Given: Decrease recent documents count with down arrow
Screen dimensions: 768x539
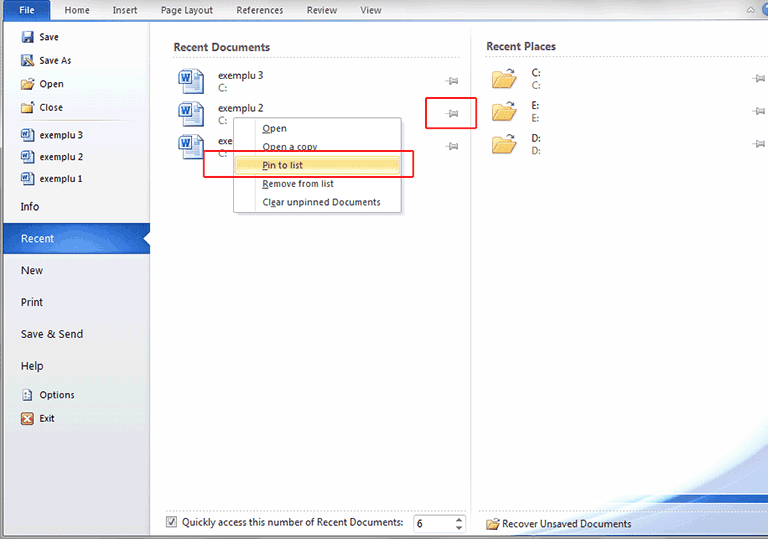Looking at the screenshot, I should [x=459, y=528].
